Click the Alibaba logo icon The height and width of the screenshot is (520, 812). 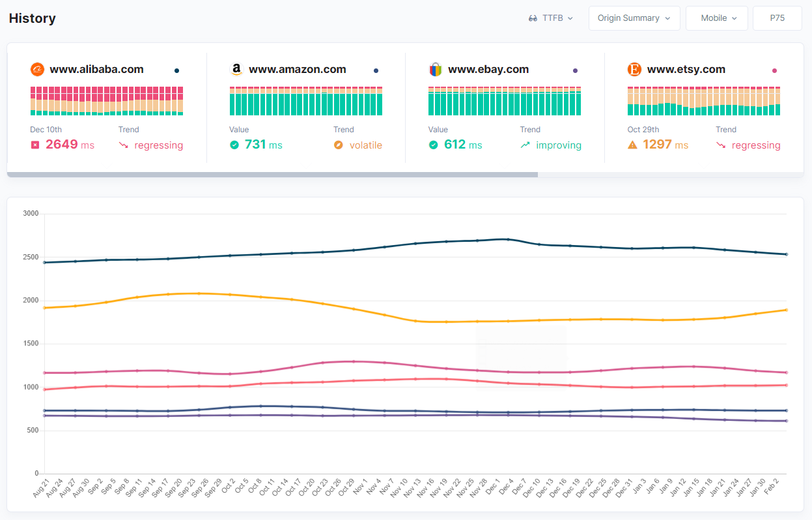pyautogui.click(x=38, y=70)
